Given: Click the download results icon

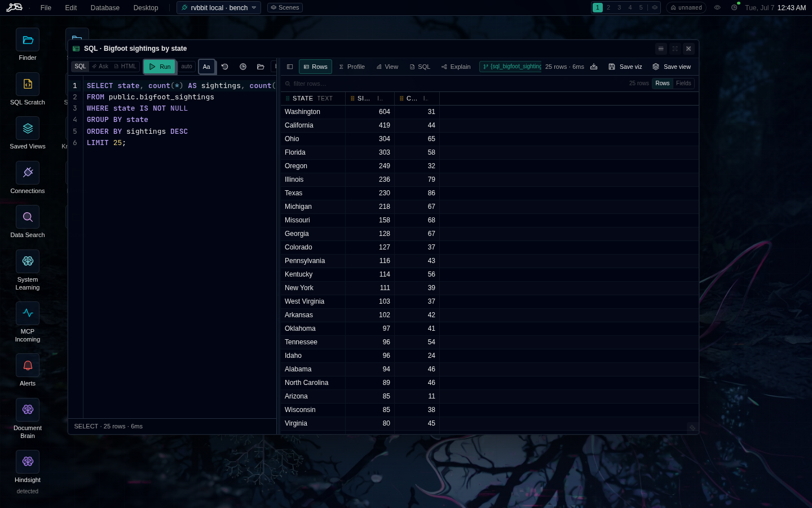Looking at the screenshot, I should [x=594, y=67].
